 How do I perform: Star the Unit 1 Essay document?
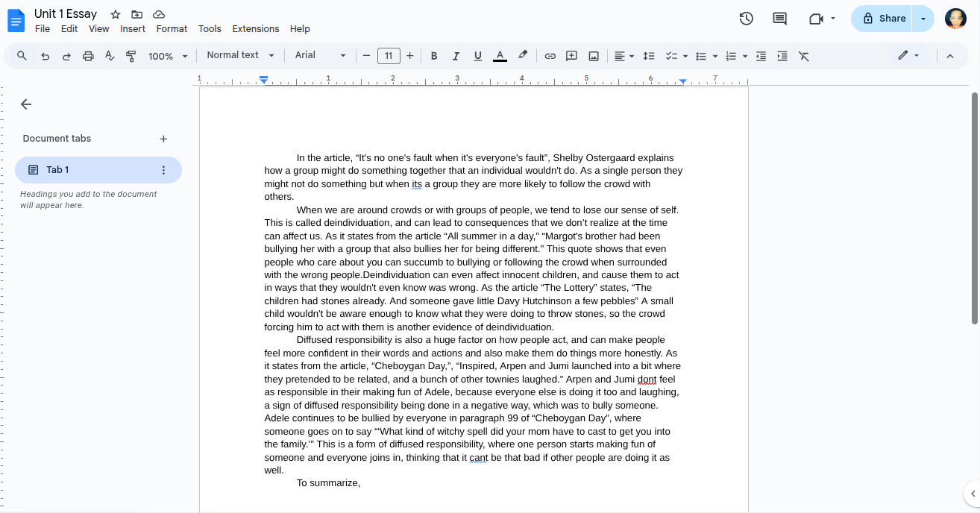coord(115,14)
